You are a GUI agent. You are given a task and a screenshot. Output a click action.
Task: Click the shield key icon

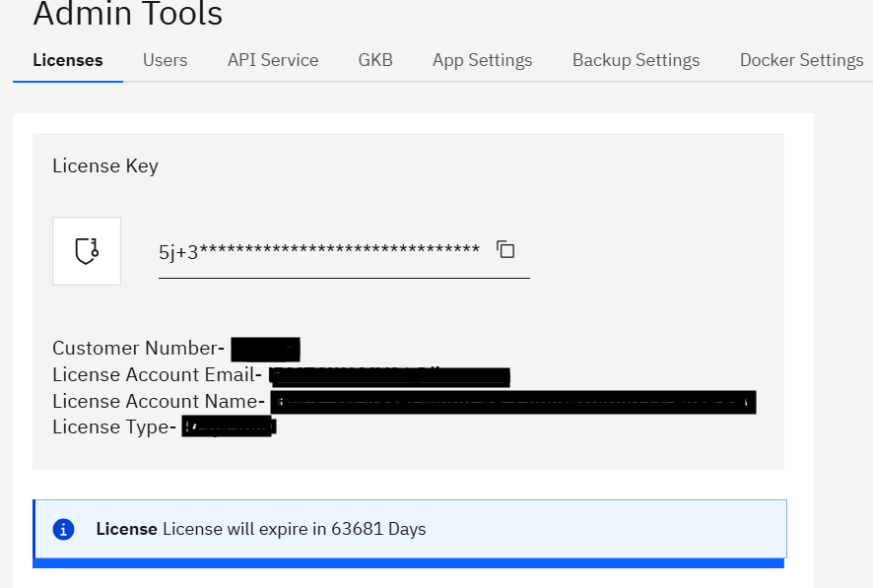tap(87, 251)
